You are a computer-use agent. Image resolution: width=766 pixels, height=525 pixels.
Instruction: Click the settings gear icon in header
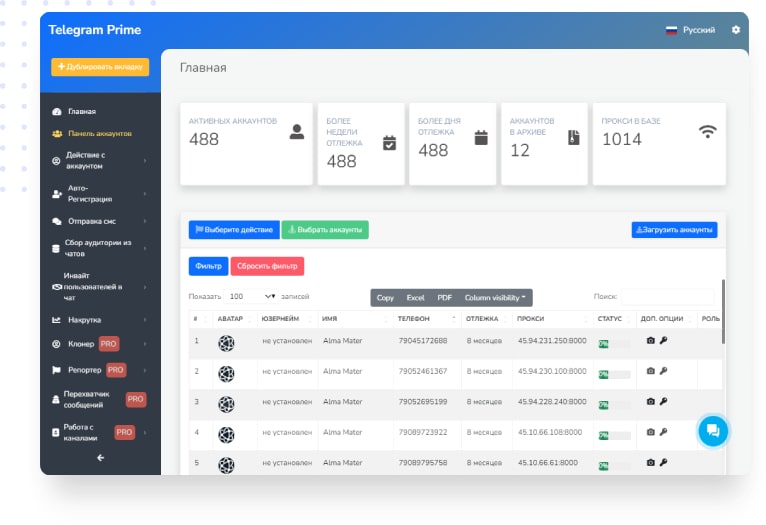[736, 30]
